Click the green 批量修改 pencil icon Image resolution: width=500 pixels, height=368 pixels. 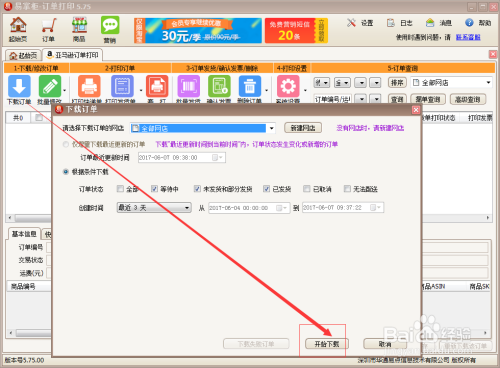(50, 86)
